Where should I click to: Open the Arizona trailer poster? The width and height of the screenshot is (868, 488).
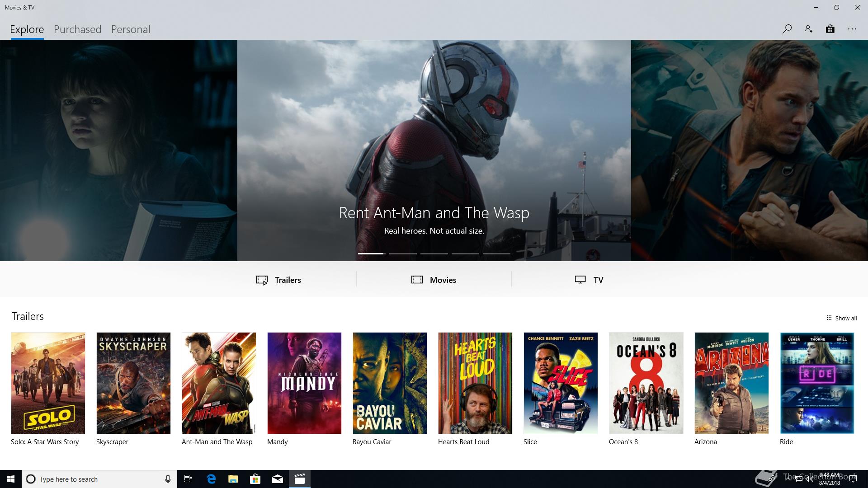[731, 383]
